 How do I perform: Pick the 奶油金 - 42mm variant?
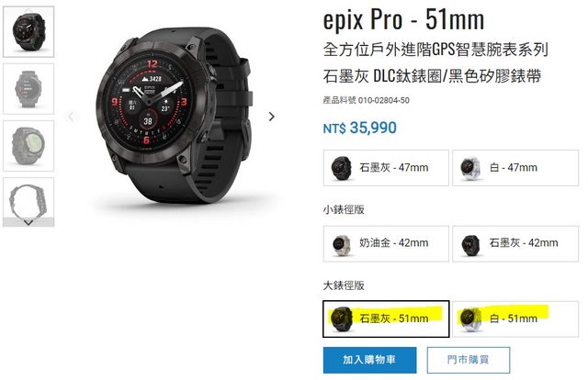click(x=386, y=244)
